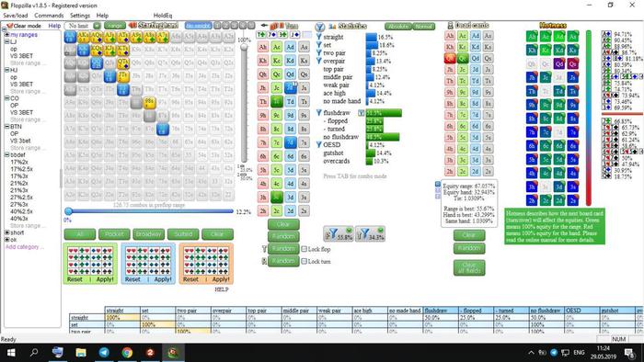Deselect the Jd board card
The width and height of the screenshot is (644, 362).
291,87
